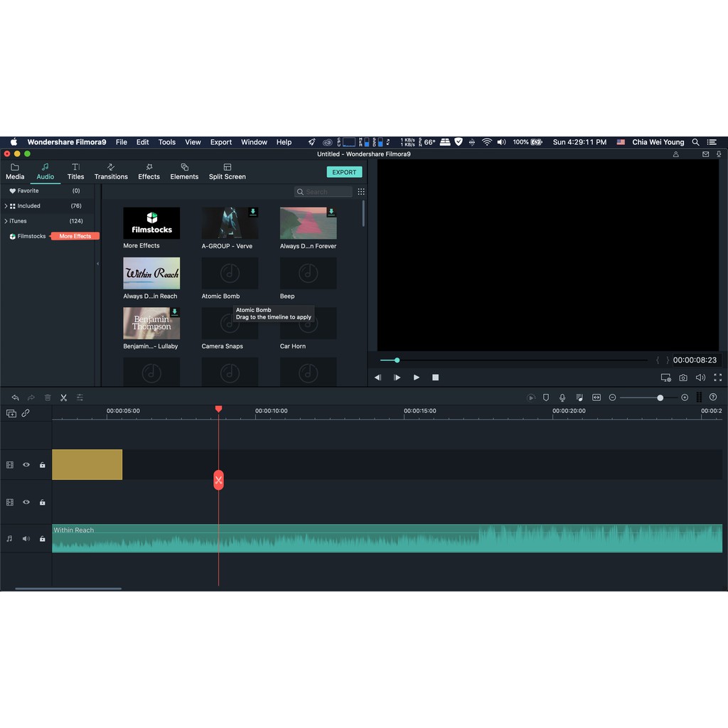
Task: Open the grid view options icon
Action: [x=361, y=192]
